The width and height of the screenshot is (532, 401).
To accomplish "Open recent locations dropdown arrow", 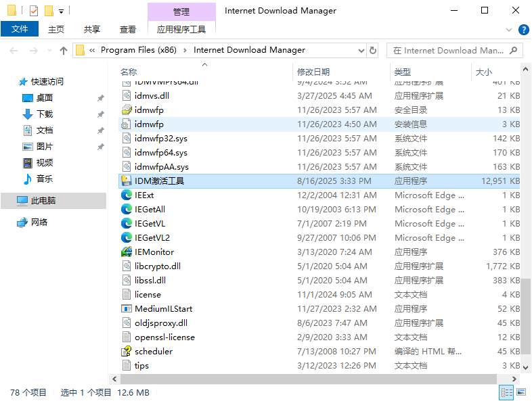I will (49, 51).
